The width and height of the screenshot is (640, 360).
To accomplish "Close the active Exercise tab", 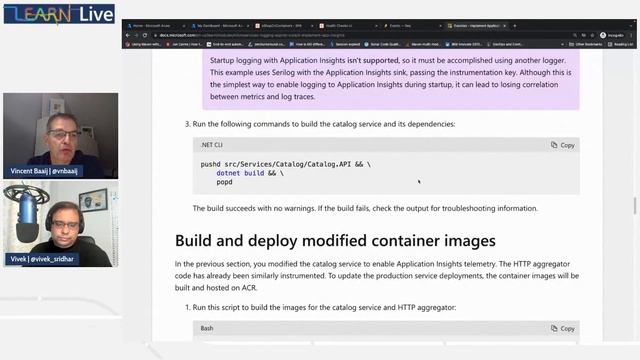I will pyautogui.click(x=505, y=26).
